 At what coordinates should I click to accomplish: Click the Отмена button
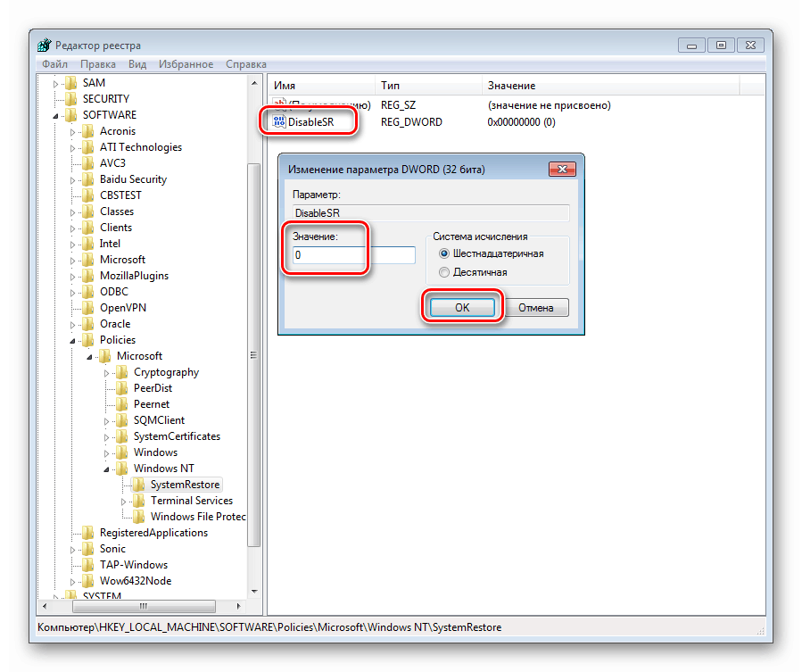pos(535,308)
